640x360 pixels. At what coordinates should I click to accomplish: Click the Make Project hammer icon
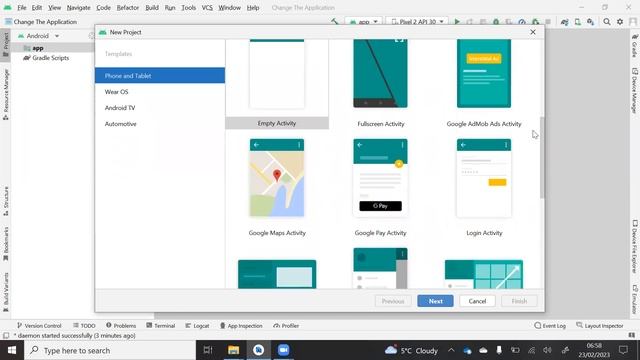click(335, 21)
